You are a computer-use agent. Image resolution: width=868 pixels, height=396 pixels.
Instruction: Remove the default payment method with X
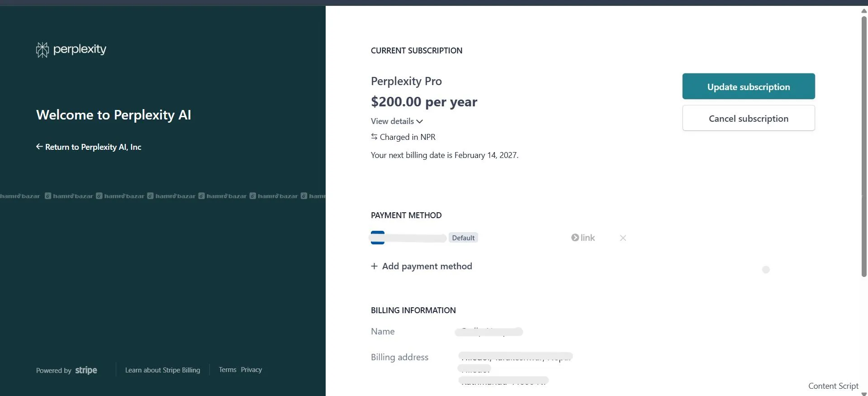(623, 238)
